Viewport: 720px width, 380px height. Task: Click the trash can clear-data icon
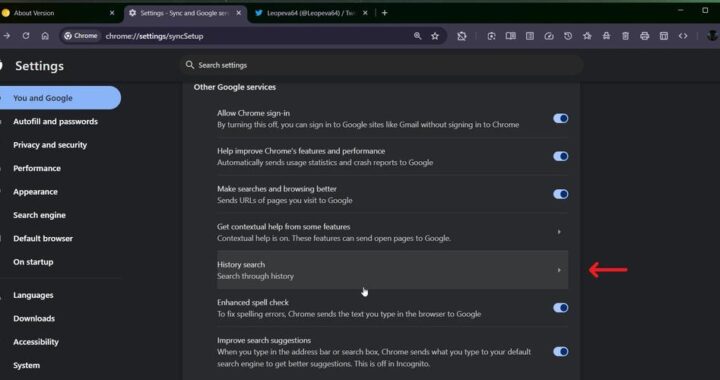coord(625,36)
